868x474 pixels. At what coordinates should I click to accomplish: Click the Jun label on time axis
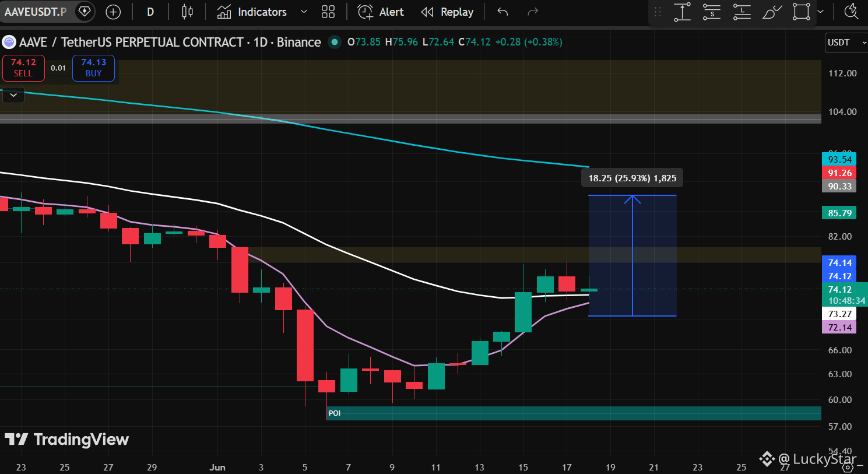(x=217, y=467)
